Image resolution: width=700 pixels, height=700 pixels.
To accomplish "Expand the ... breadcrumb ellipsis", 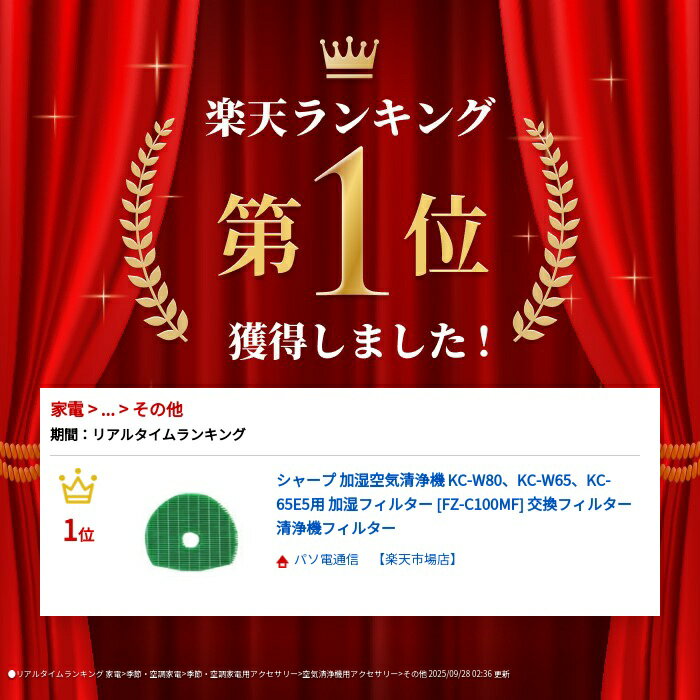I will point(108,411).
